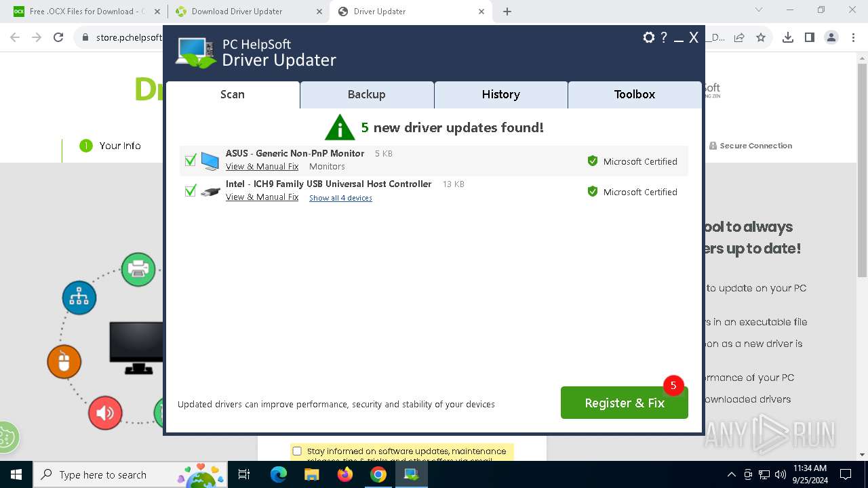The width and height of the screenshot is (868, 488).
Task: Switch to the Backup tab
Action: [x=367, y=95]
